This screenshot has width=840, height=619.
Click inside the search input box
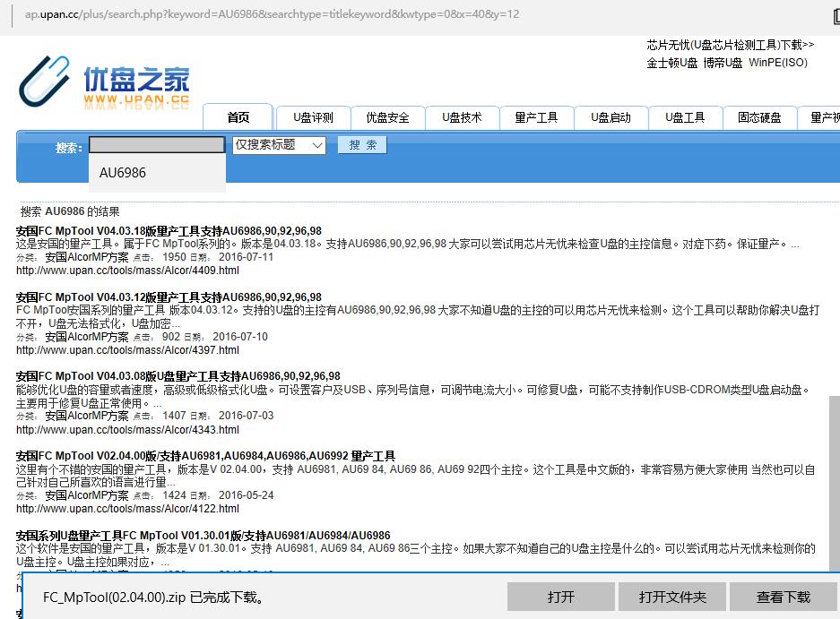(x=157, y=144)
